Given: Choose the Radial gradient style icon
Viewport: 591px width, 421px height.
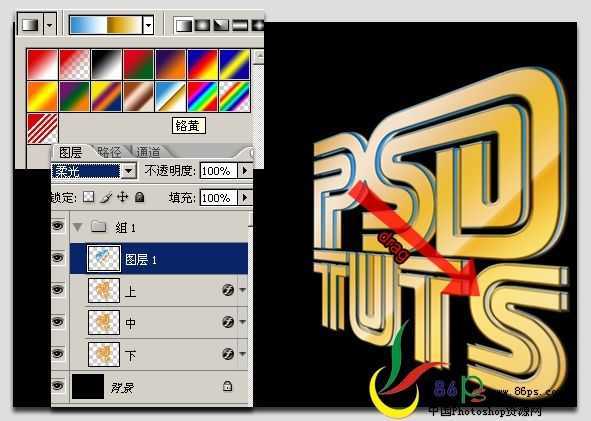Looking at the screenshot, I should [202, 25].
